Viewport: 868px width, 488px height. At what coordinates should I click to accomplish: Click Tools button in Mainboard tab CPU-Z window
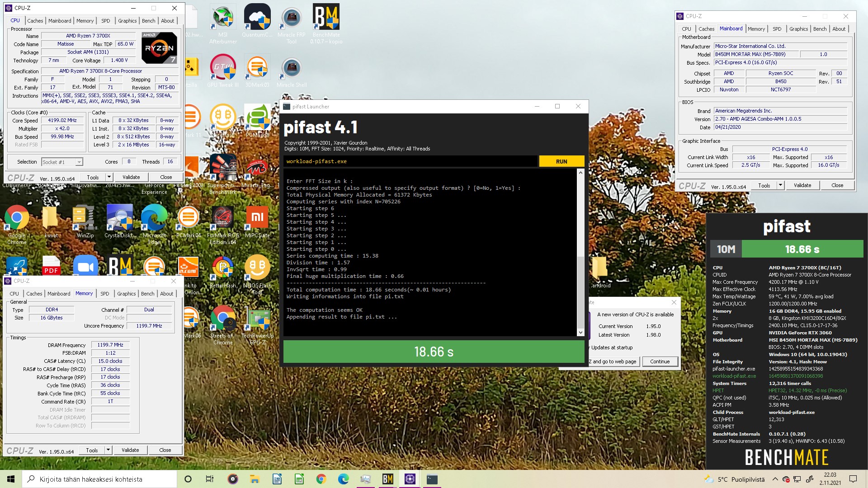click(x=764, y=185)
